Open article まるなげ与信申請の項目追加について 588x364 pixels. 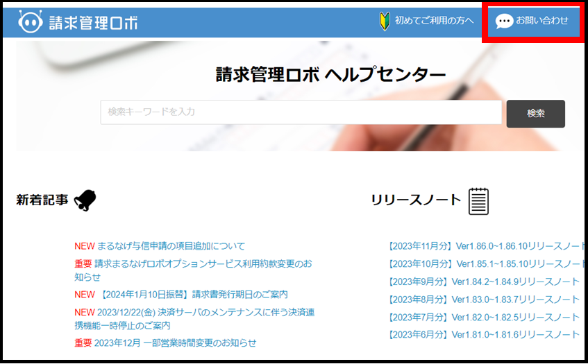[171, 246]
